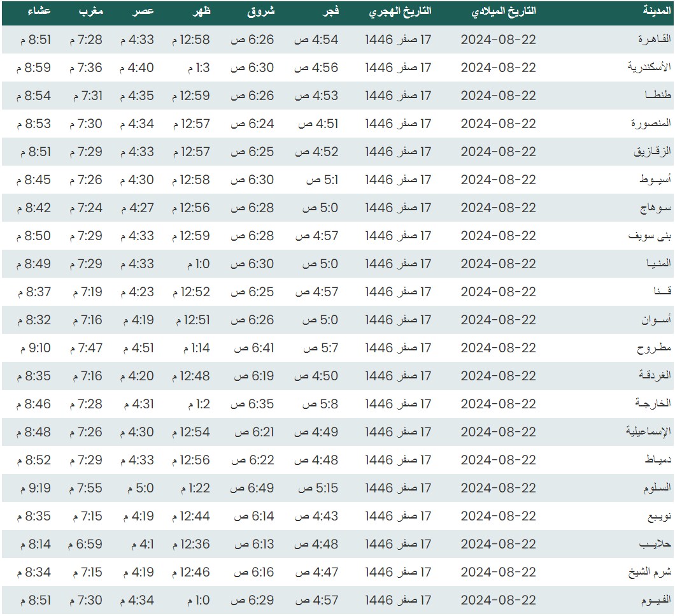Click Gregorian date cell in الفيوم row
Screen dimensions: 675x616
[498, 600]
